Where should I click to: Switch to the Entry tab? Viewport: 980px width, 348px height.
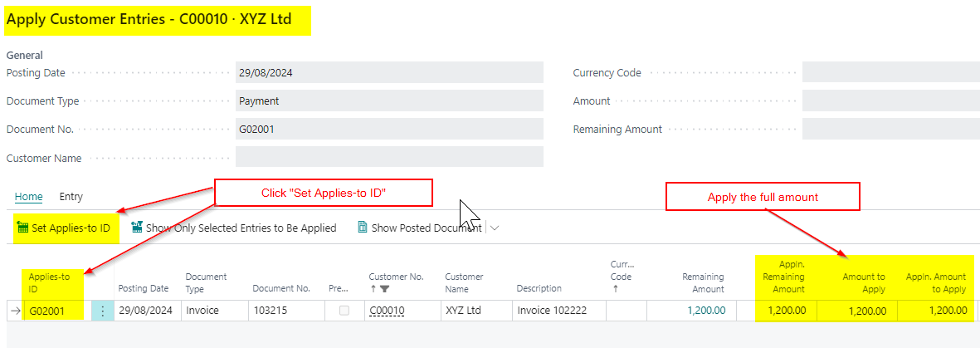(x=71, y=197)
